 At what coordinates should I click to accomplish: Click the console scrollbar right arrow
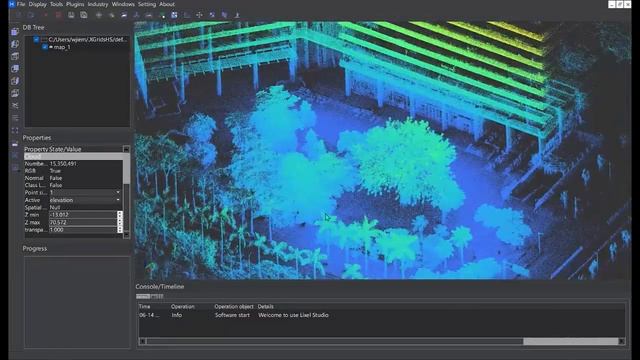pos(621,341)
